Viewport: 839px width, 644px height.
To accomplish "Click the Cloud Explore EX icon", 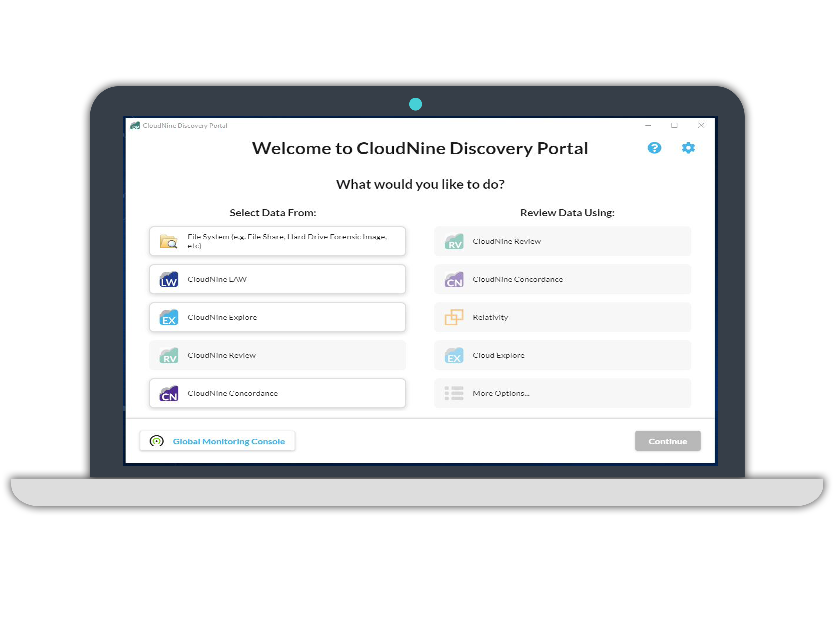I will [x=454, y=355].
